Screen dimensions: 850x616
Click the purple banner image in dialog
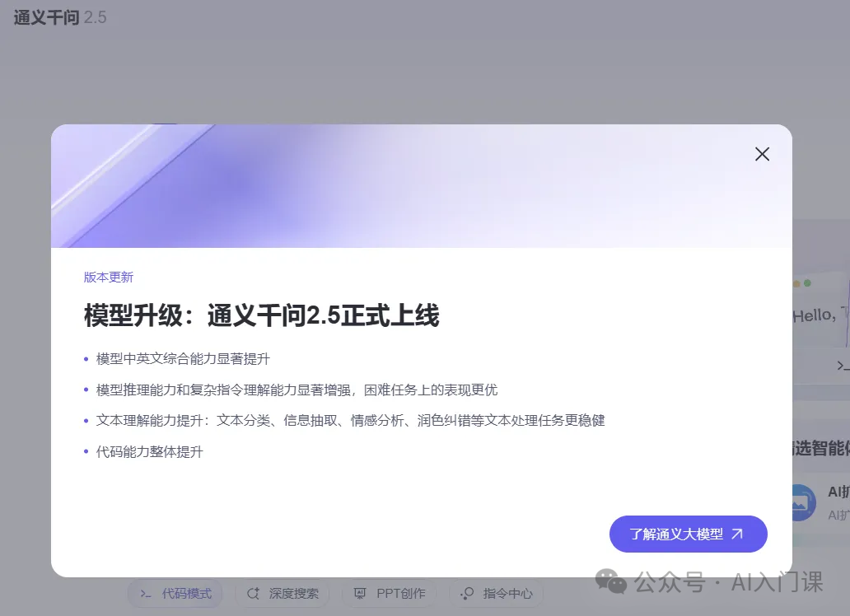[422, 186]
